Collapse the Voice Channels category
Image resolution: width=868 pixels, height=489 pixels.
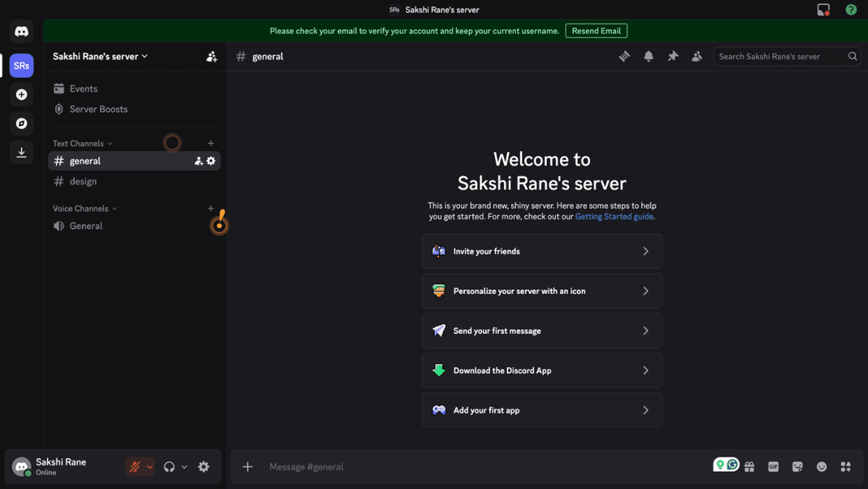[85, 208]
